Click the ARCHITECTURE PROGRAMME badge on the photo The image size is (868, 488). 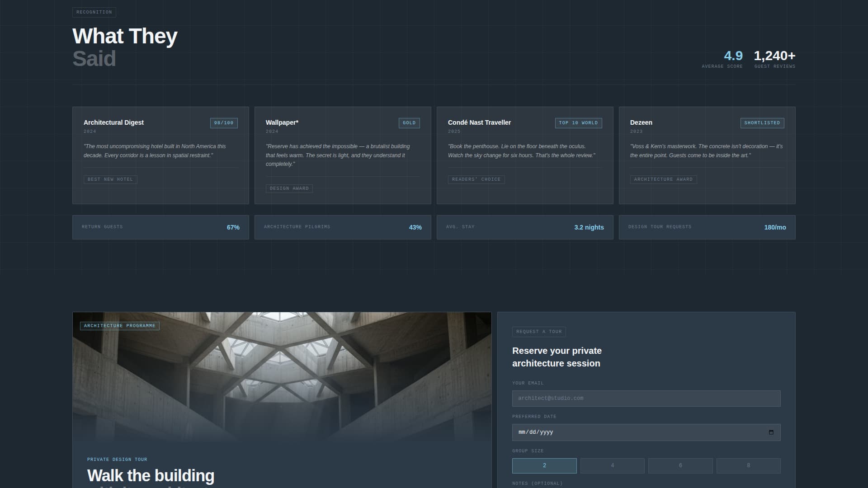[119, 325]
